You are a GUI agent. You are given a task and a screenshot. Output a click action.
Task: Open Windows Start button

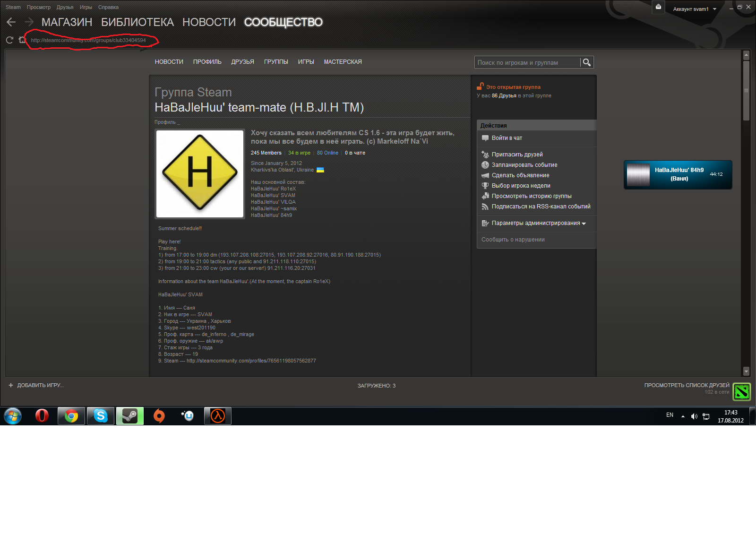pos(13,416)
